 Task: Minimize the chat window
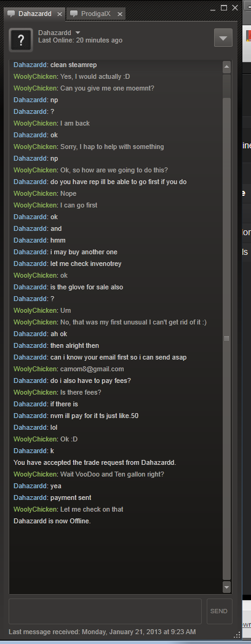pyautogui.click(x=213, y=7)
